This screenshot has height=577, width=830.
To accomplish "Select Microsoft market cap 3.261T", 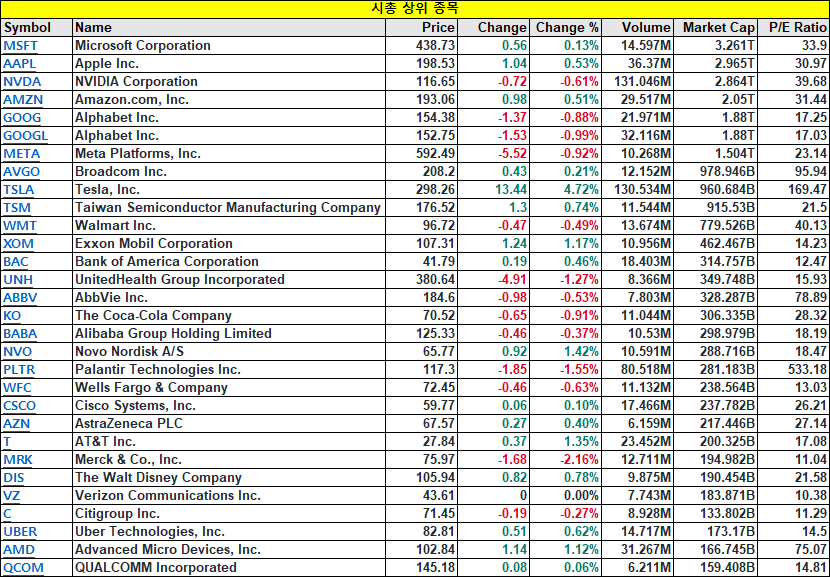I will [716, 46].
